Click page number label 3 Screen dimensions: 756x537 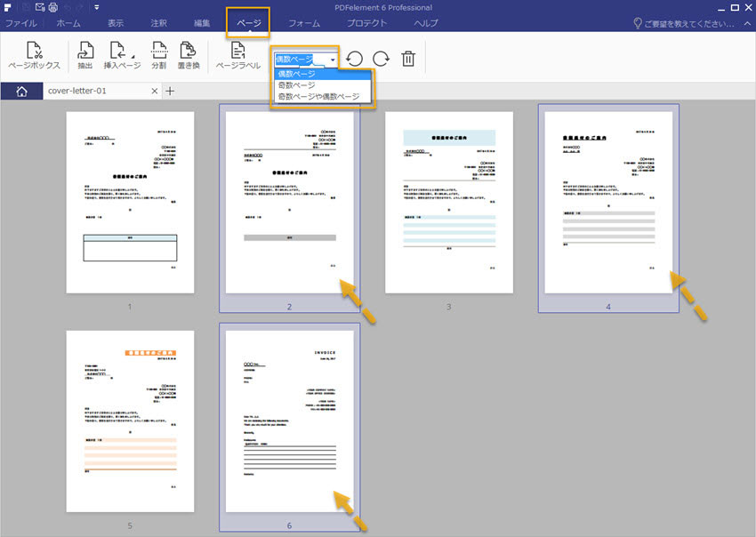[448, 307]
